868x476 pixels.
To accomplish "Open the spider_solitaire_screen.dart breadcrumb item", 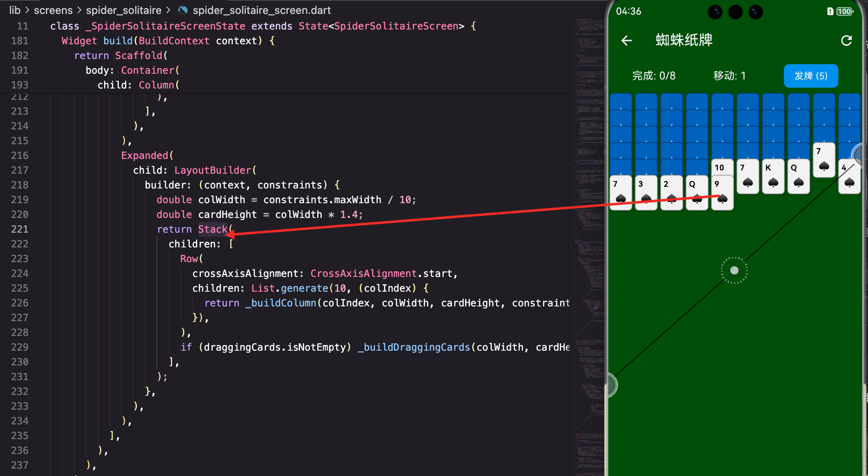I will pyautogui.click(x=261, y=10).
